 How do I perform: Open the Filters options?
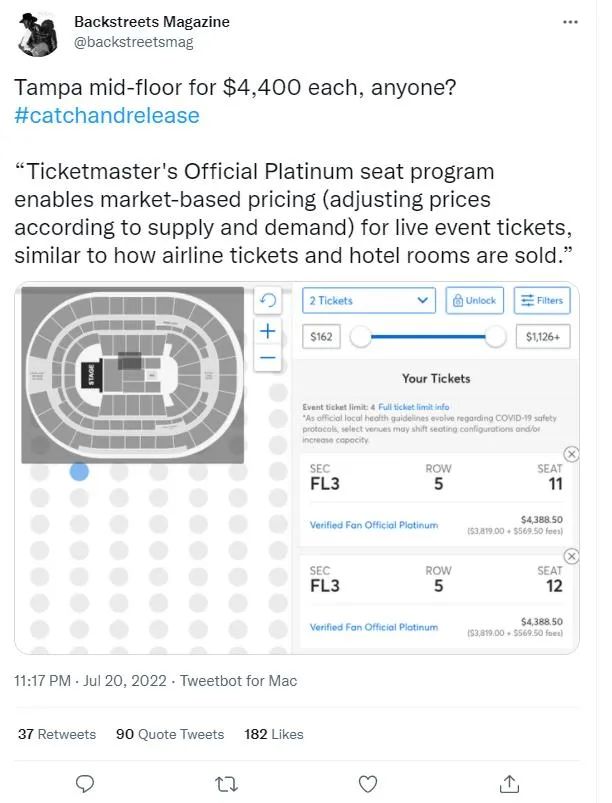pyautogui.click(x=541, y=300)
